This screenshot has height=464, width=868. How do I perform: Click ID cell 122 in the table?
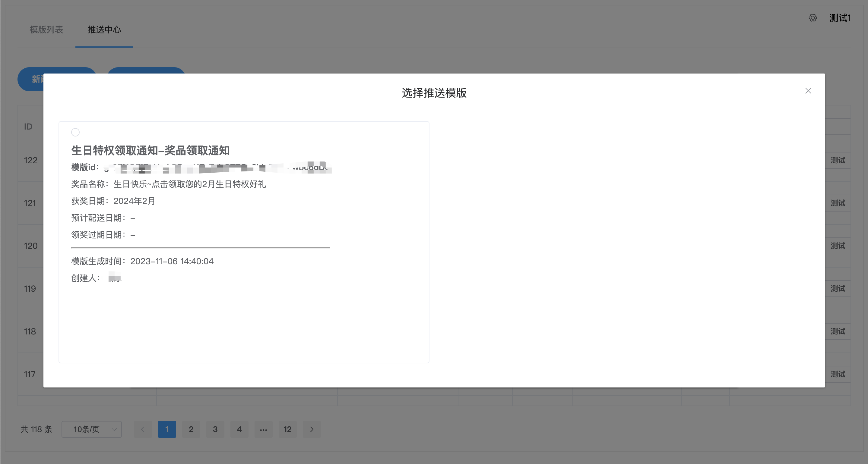coord(31,160)
